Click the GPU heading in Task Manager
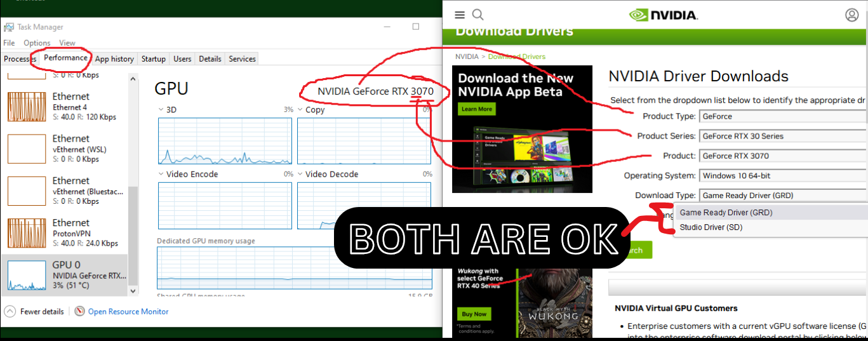This screenshot has height=341, width=868. [x=171, y=88]
